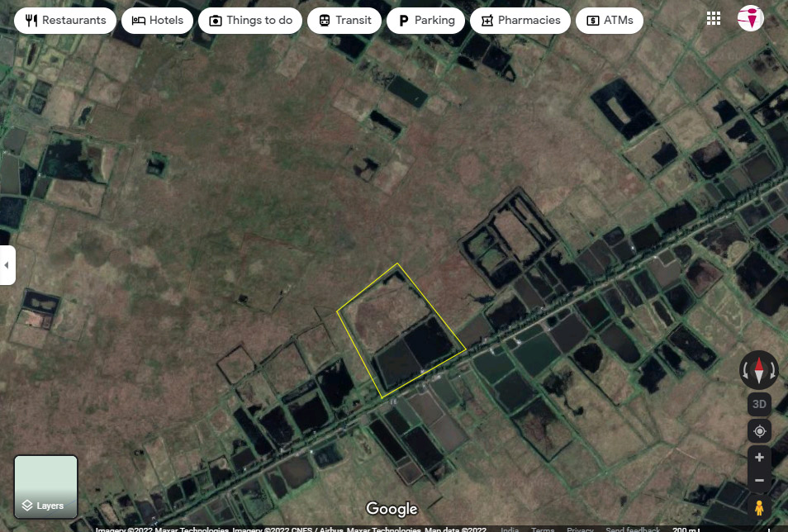Search for Parking on the map

(x=425, y=21)
